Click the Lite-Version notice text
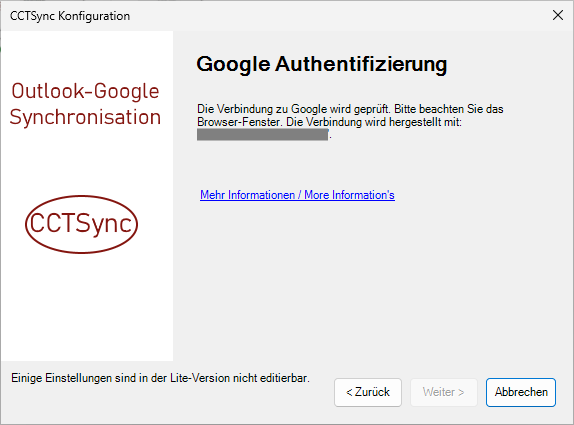The image size is (574, 425). pos(160,378)
